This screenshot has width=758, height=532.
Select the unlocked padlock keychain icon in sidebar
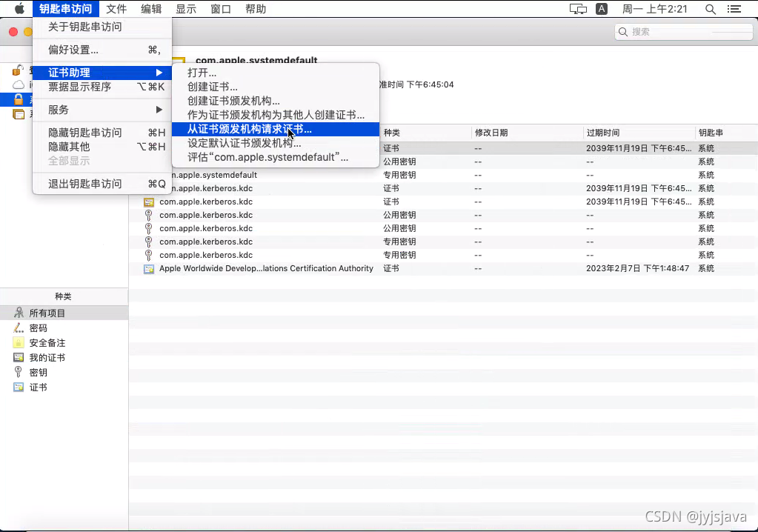click(18, 70)
